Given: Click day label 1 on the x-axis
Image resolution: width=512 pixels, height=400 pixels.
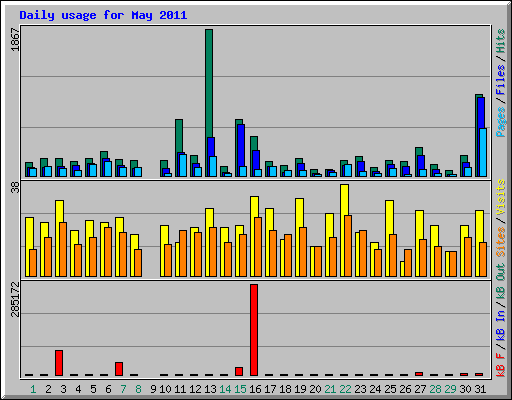Looking at the screenshot, I should 33,389.
